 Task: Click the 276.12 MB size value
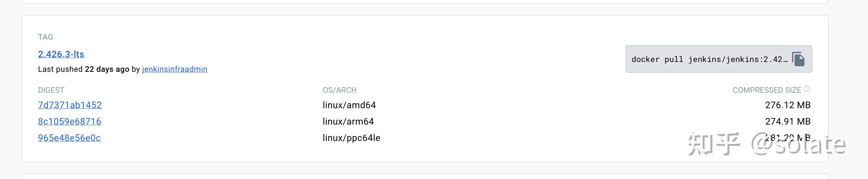coord(787,105)
